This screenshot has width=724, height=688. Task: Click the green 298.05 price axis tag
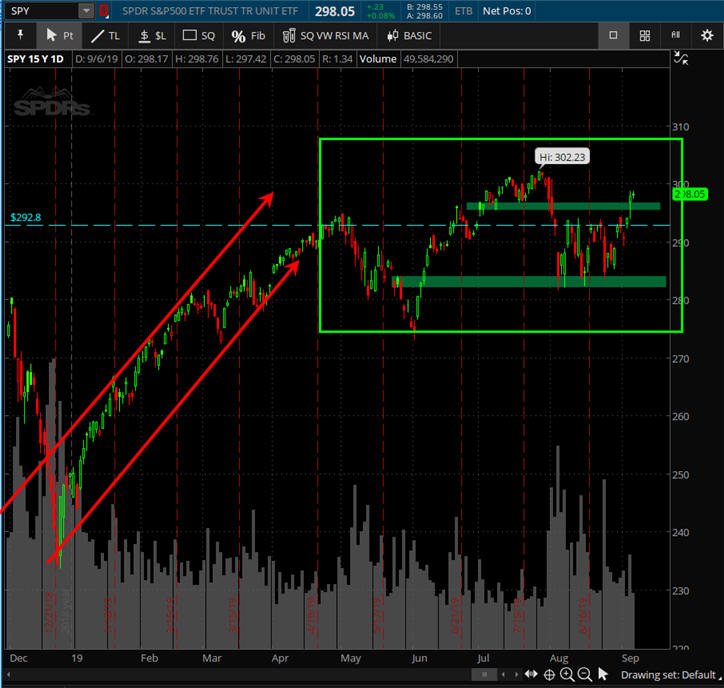(x=690, y=194)
